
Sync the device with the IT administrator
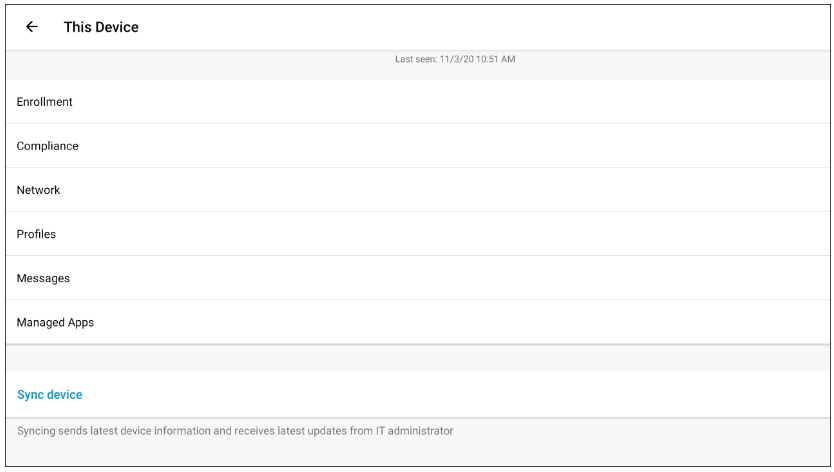pos(50,395)
